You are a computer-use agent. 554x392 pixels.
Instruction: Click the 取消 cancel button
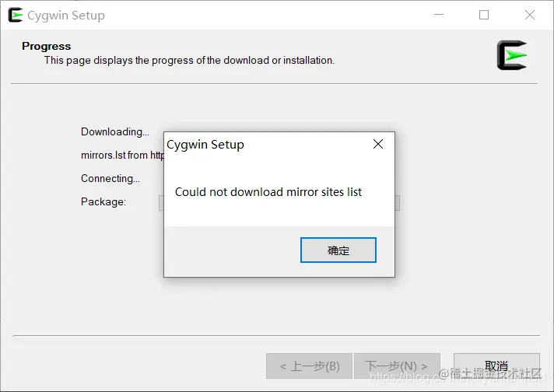[x=496, y=366]
